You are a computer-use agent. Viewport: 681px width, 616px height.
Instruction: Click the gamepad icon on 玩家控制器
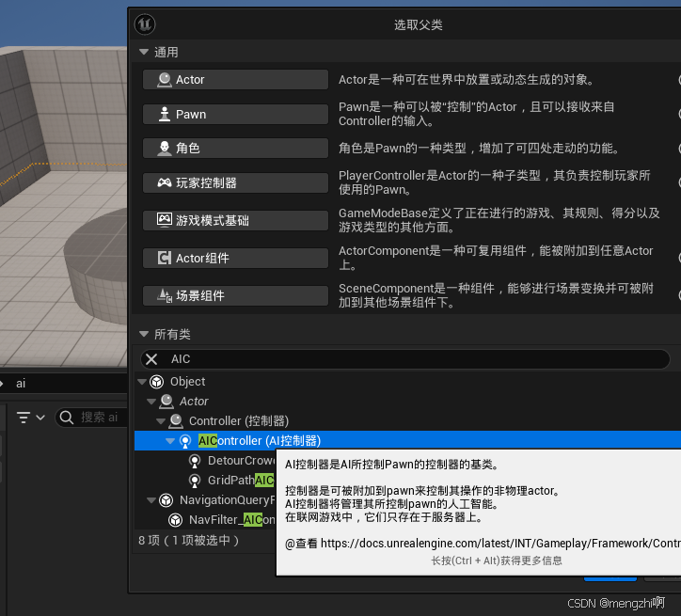[165, 182]
